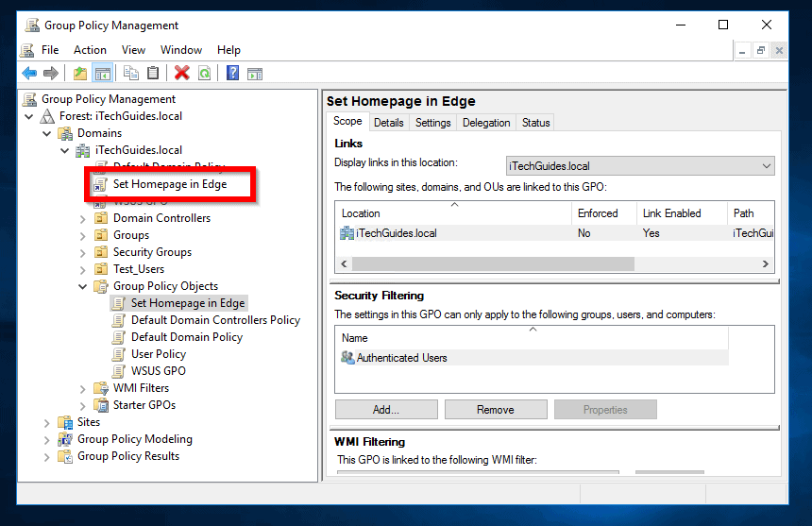Open the Action menu
This screenshot has width=812, height=526.
pos(90,50)
